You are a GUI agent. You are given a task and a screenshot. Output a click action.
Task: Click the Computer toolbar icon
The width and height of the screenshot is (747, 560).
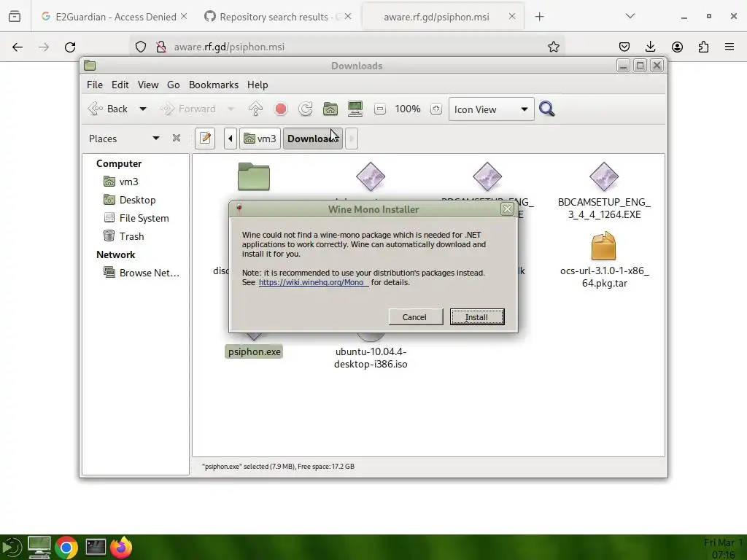[355, 109]
